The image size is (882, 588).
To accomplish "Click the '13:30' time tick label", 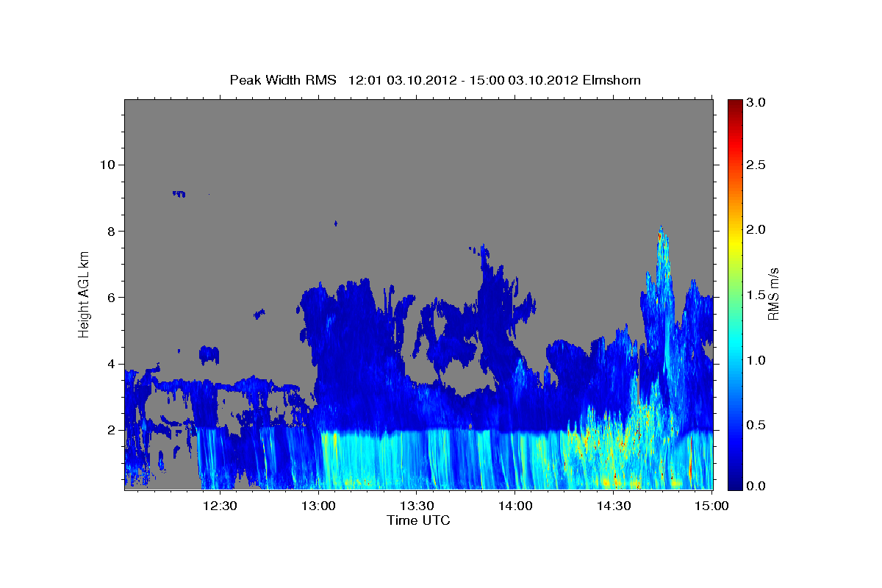I will coord(417,506).
